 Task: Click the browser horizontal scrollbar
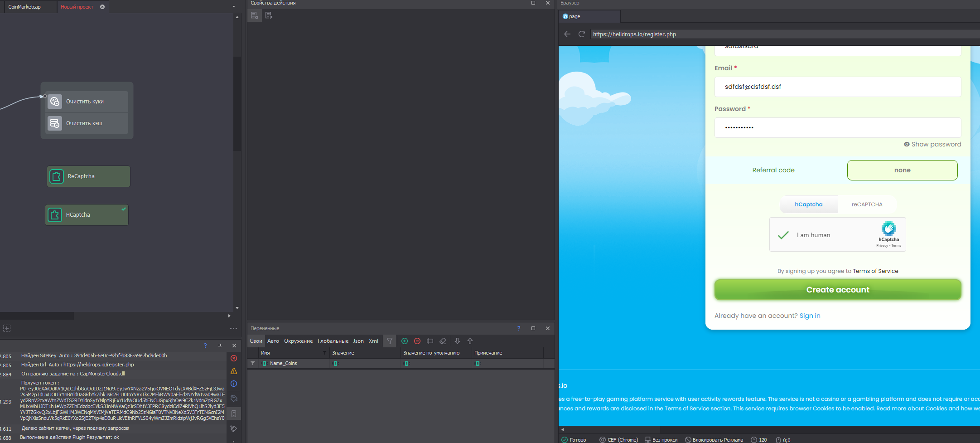[x=612, y=429]
